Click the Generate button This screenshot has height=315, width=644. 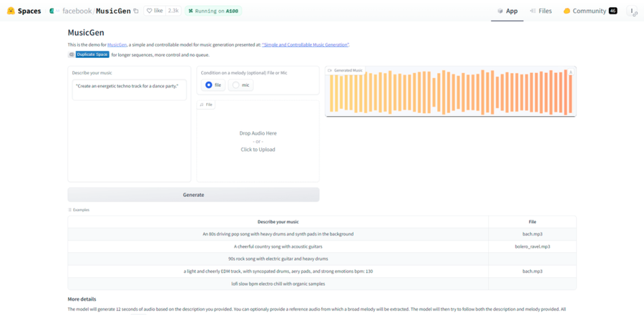(193, 195)
